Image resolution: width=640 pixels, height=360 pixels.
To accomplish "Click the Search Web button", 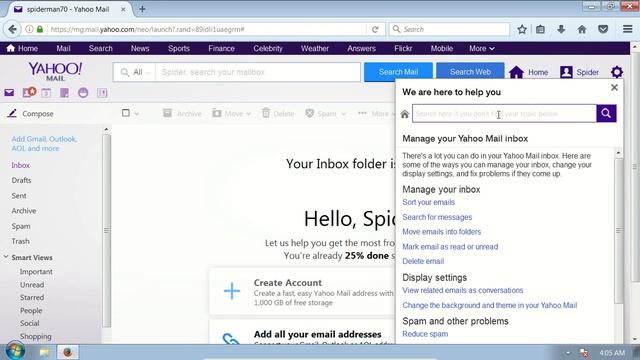I will (x=470, y=72).
